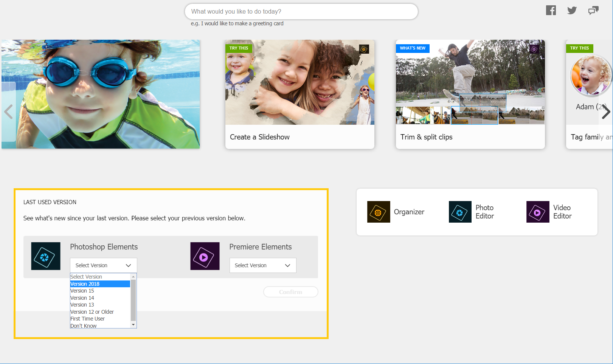The height and width of the screenshot is (364, 613).
Task: Click the Premiere badge on Trim clips card
Action: [x=534, y=49]
